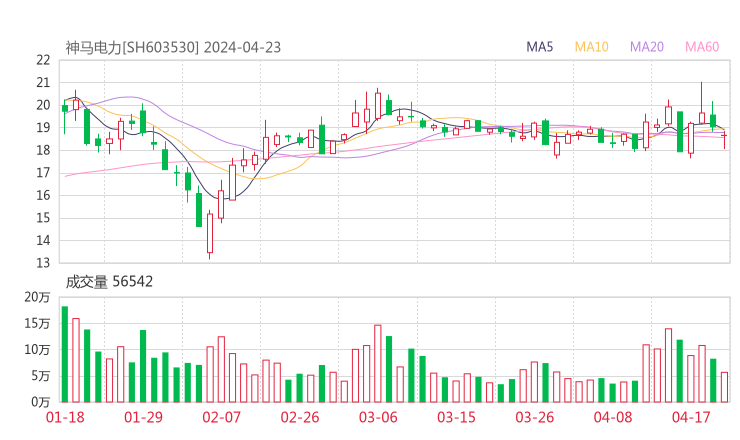Viewport: 740px width, 440px height.
Task: Click the MA5 legend label
Action: pos(539,47)
